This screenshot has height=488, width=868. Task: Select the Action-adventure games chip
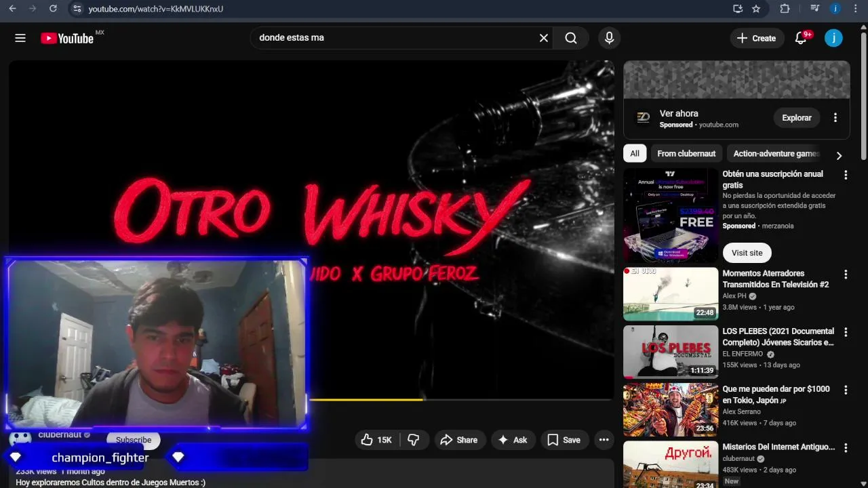[776, 154]
